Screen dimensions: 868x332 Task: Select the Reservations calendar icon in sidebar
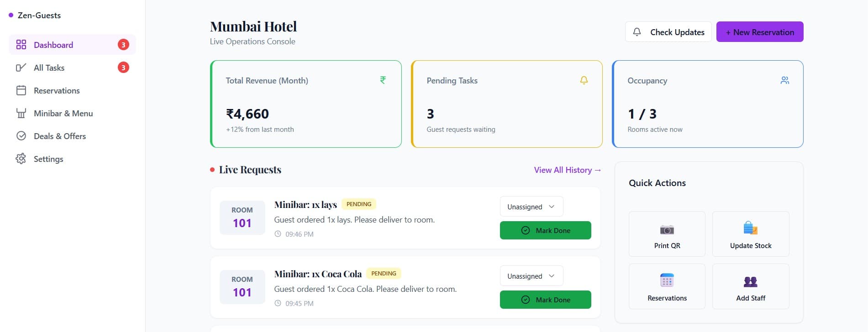(x=21, y=90)
